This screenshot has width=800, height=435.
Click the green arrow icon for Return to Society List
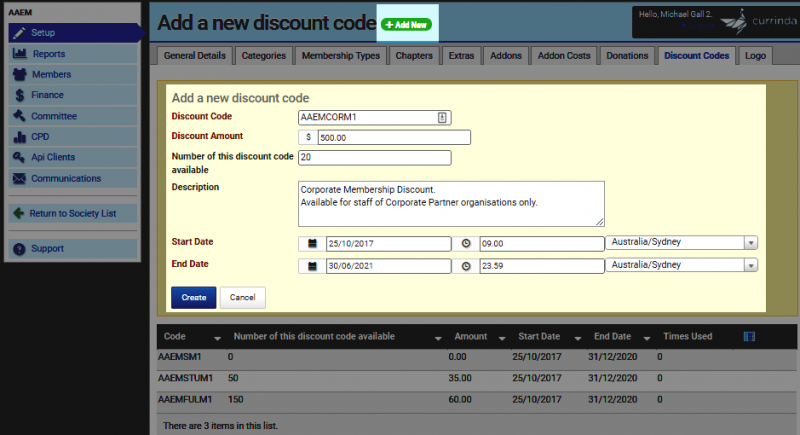pyautogui.click(x=19, y=213)
